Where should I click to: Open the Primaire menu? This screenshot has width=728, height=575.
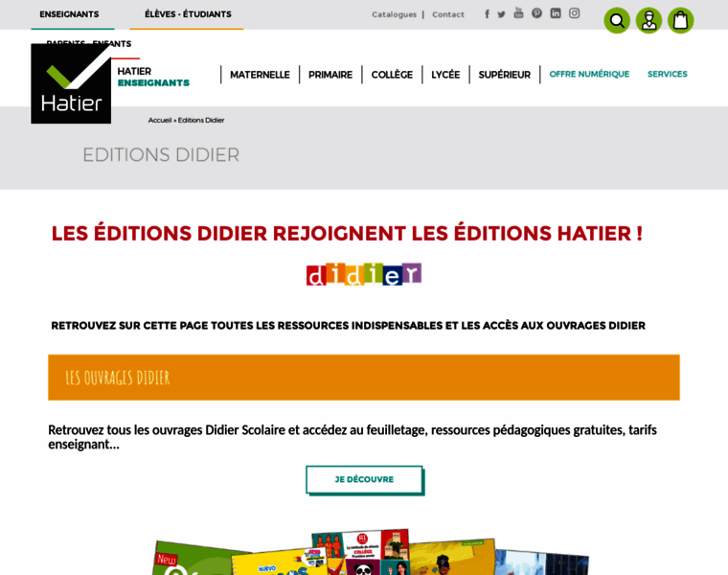click(330, 75)
